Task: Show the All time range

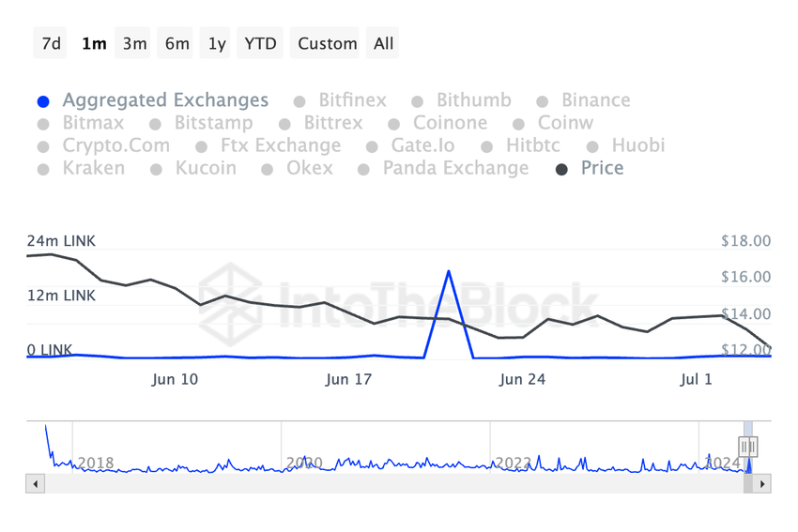Action: point(383,43)
